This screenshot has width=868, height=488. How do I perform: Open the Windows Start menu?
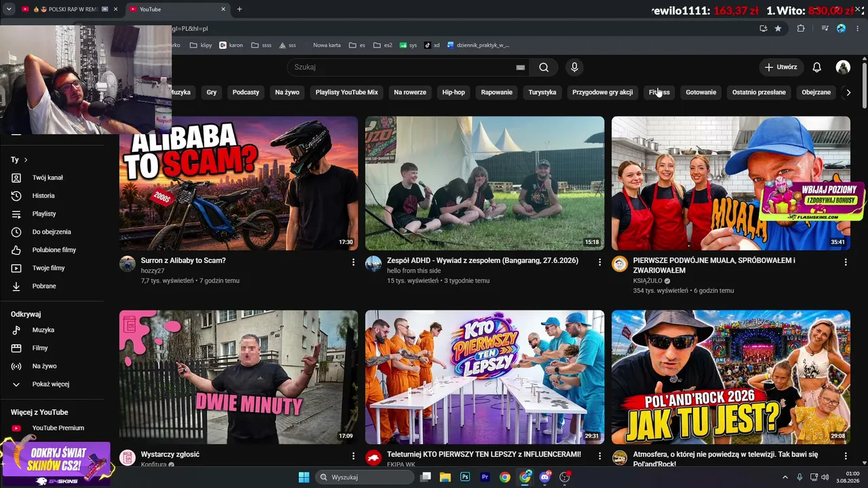(x=304, y=477)
